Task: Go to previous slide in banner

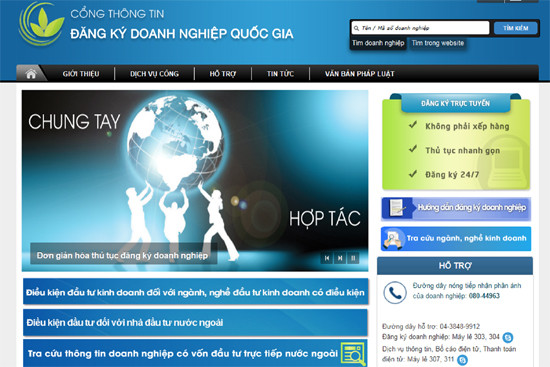Action: [x=327, y=258]
